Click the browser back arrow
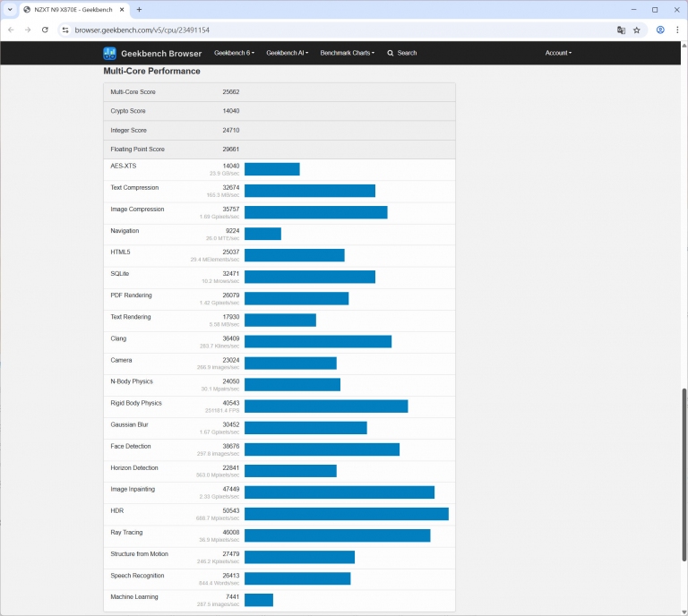The height and width of the screenshot is (616, 688). pyautogui.click(x=11, y=30)
